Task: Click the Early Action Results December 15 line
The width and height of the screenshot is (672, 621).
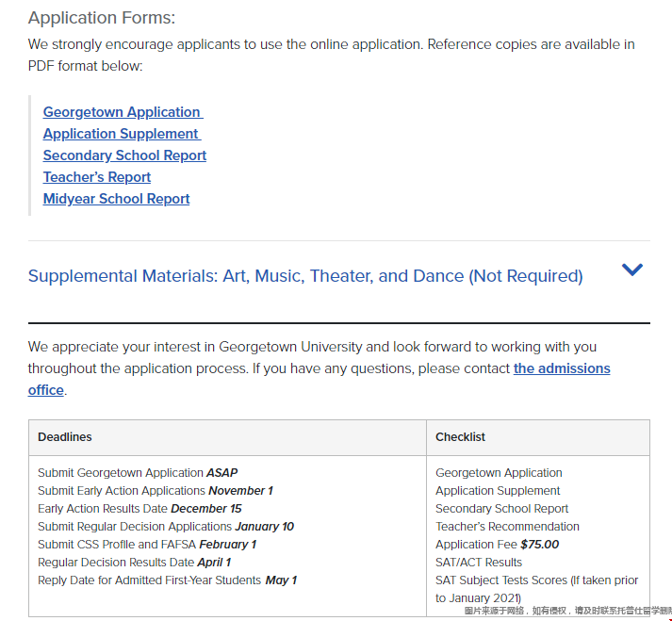Action: click(139, 509)
